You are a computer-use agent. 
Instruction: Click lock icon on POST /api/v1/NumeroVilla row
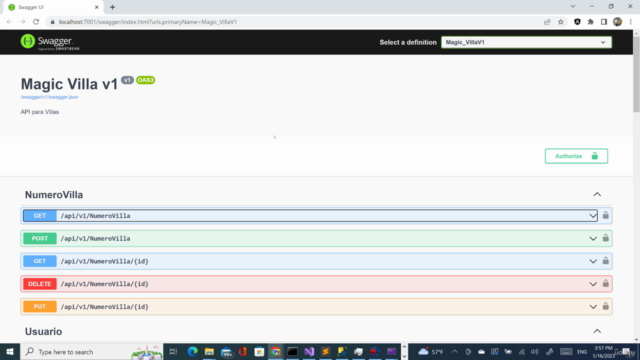606,238
